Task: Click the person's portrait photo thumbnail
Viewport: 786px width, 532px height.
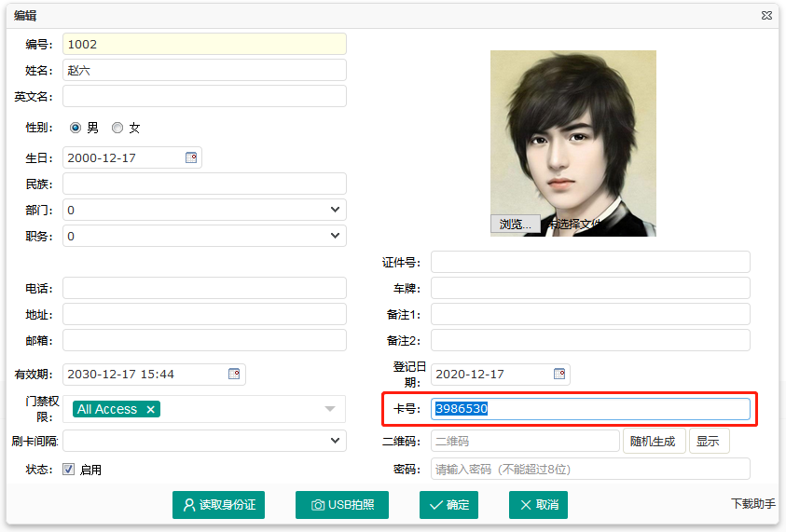Action: (x=573, y=143)
